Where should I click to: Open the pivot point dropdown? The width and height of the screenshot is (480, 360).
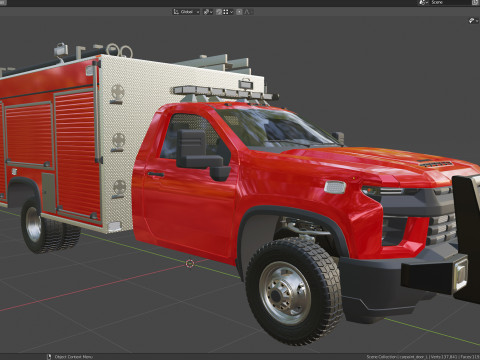[208, 12]
